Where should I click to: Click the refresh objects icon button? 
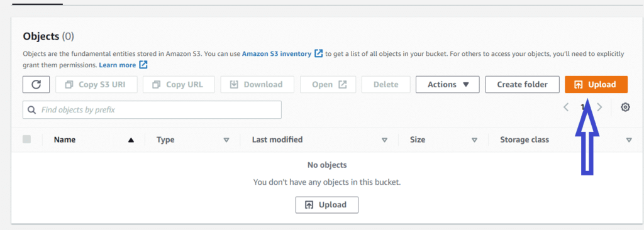coord(36,85)
